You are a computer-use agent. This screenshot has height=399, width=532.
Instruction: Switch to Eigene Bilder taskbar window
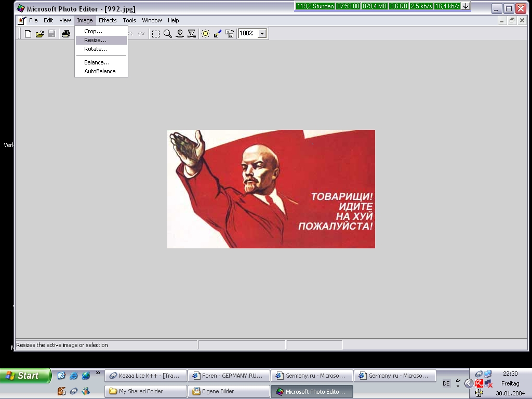tap(229, 391)
